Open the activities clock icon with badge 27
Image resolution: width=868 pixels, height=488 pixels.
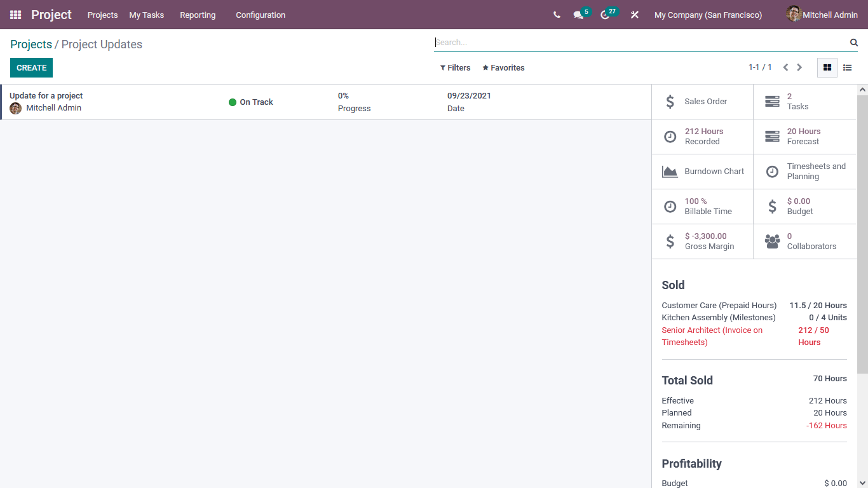605,15
